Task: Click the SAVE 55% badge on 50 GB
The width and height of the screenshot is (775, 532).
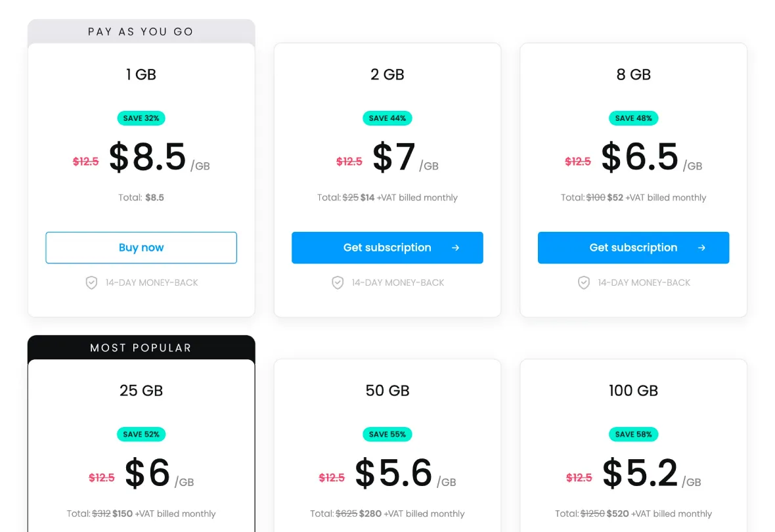Action: point(387,434)
